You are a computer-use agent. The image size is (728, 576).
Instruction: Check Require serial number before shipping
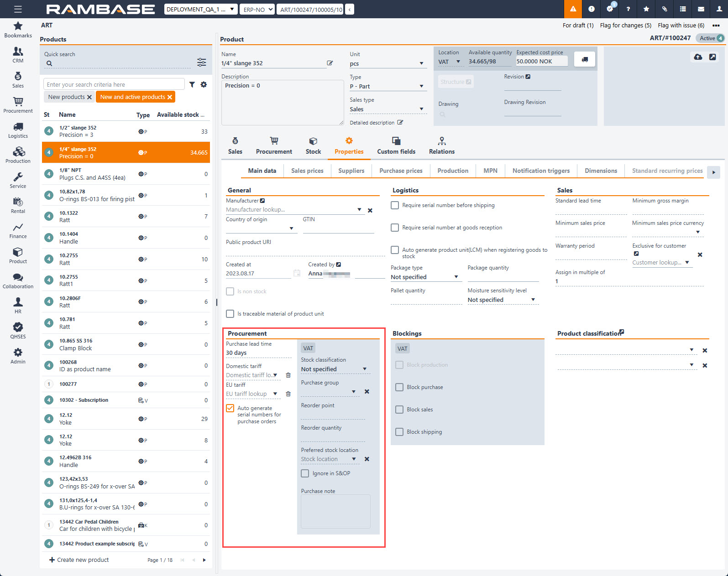pos(395,205)
